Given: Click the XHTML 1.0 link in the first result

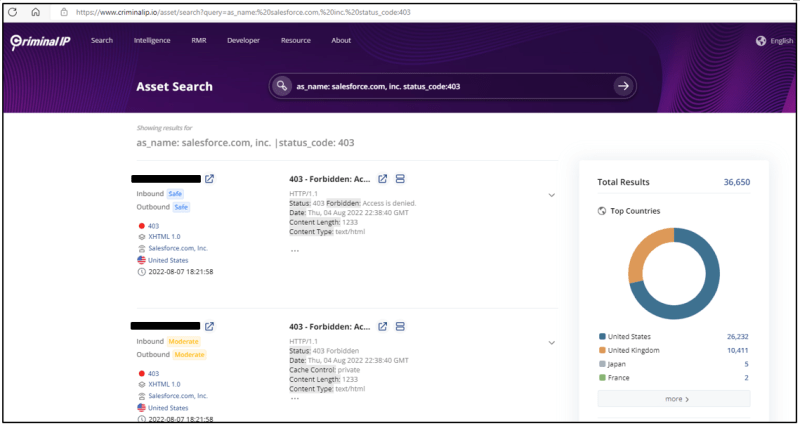Looking at the screenshot, I should coord(164,237).
